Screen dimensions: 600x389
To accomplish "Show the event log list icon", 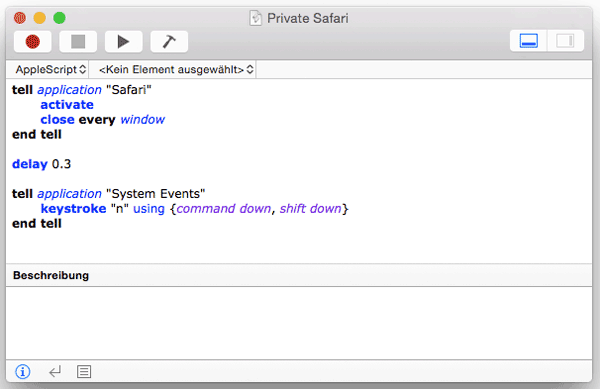I will pyautogui.click(x=84, y=371).
